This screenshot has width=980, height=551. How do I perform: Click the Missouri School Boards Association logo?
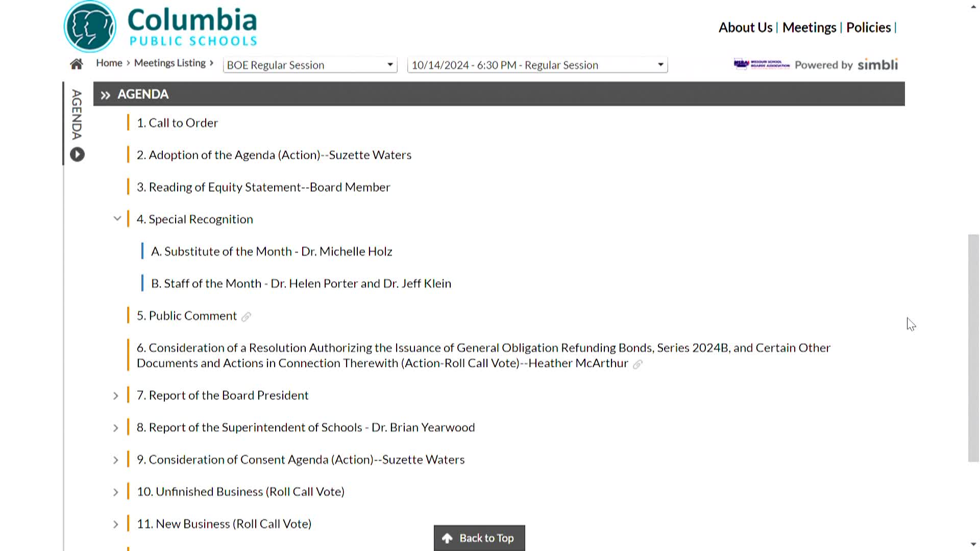762,64
